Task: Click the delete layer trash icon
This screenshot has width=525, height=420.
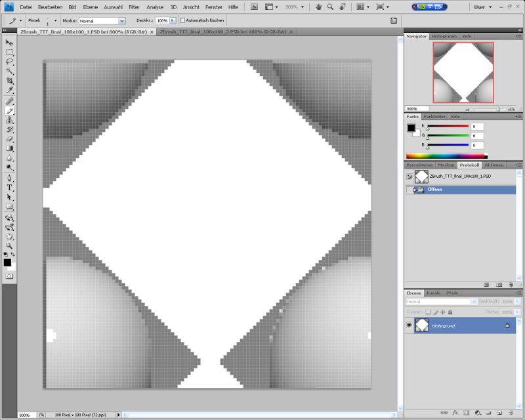Action: point(510,412)
